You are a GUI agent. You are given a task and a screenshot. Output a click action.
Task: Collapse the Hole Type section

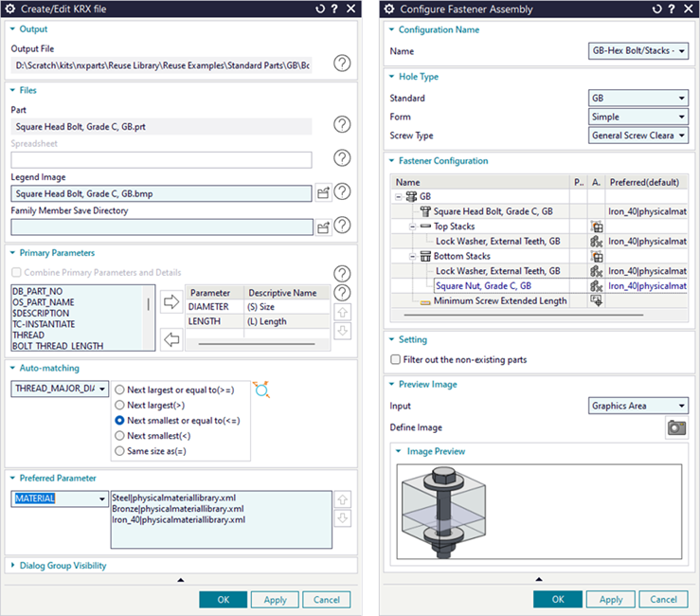[x=391, y=77]
